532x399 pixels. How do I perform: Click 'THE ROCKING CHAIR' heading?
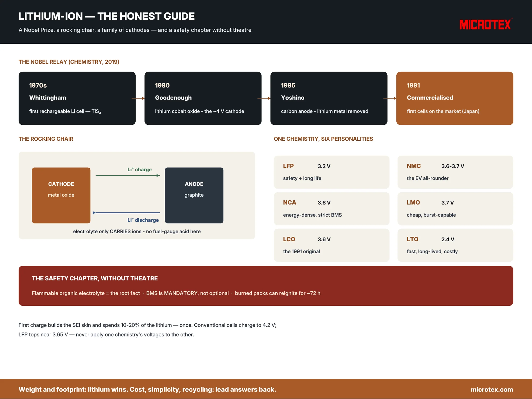point(46,139)
